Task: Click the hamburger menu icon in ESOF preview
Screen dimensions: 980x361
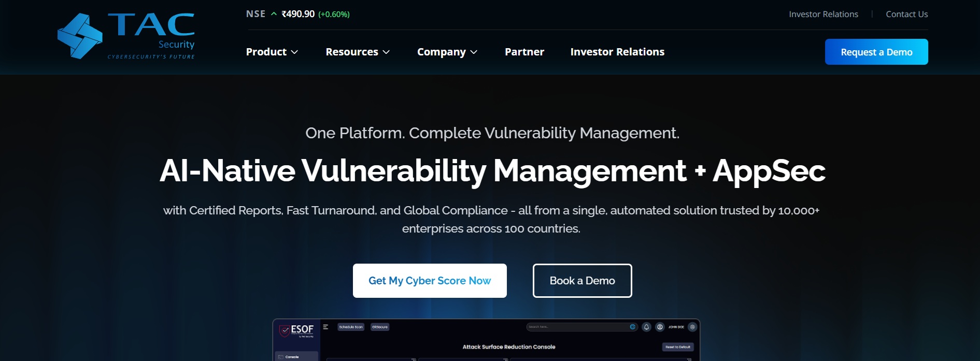Action: [325, 327]
